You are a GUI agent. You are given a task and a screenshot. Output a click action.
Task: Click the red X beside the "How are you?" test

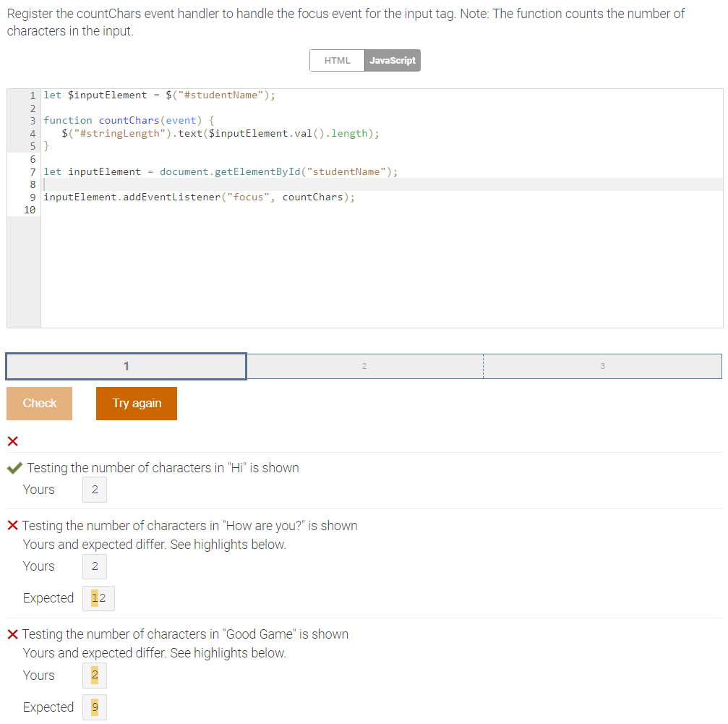(12, 526)
